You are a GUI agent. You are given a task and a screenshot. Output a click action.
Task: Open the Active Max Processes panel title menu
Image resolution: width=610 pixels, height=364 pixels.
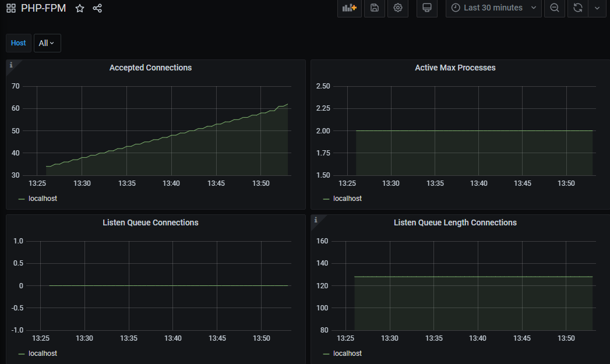[455, 68]
